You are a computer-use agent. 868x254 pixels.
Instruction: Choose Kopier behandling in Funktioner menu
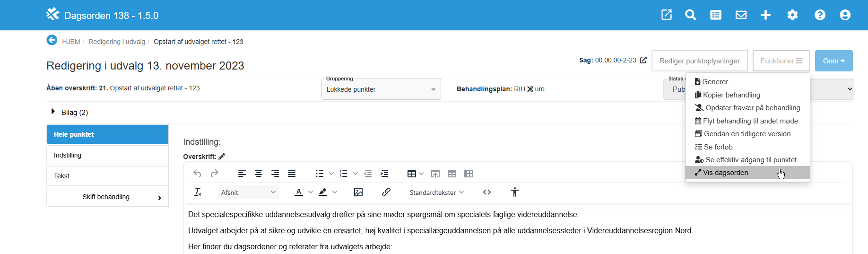click(x=731, y=95)
